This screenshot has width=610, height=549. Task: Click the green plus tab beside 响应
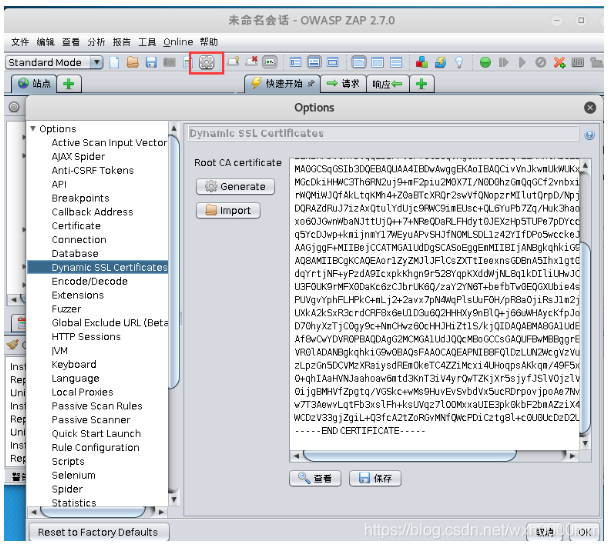pyautogui.click(x=422, y=84)
